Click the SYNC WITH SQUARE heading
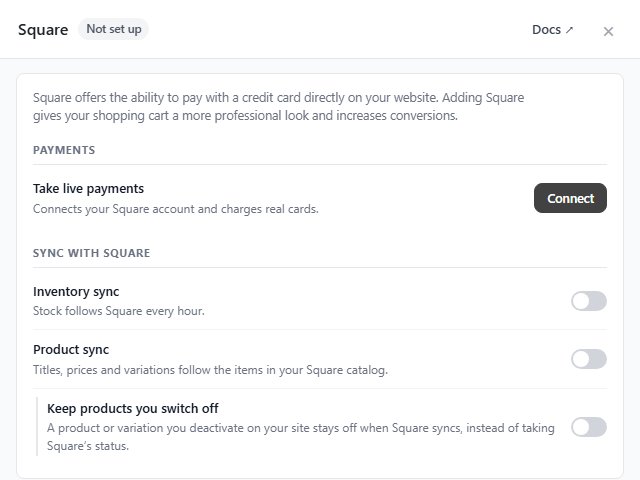This screenshot has width=640, height=480. (x=91, y=253)
